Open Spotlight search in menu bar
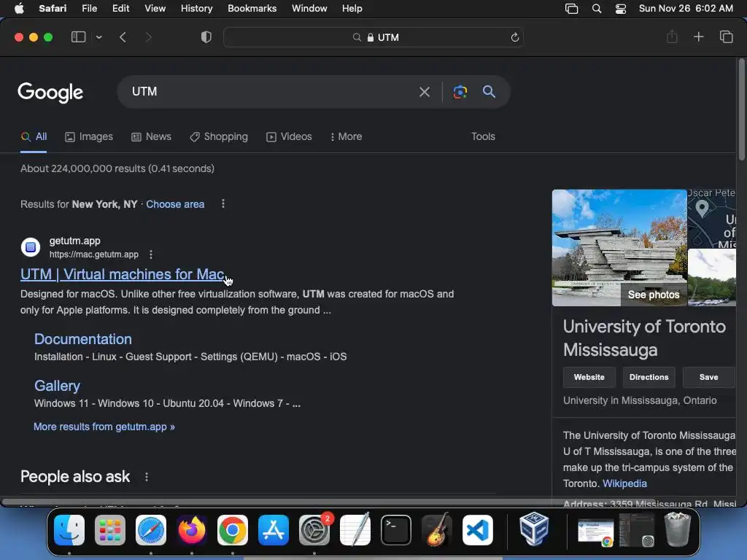Viewport: 747px width, 560px height. pos(597,9)
